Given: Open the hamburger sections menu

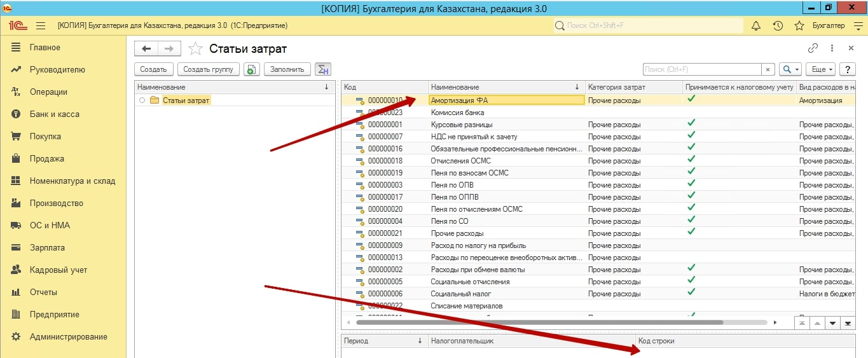Looking at the screenshot, I should 41,25.
